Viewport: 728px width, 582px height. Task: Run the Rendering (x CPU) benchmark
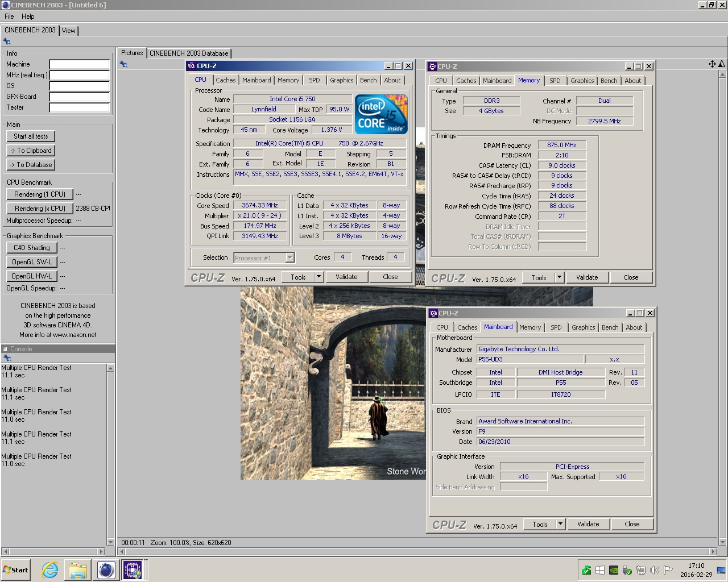pyautogui.click(x=40, y=209)
